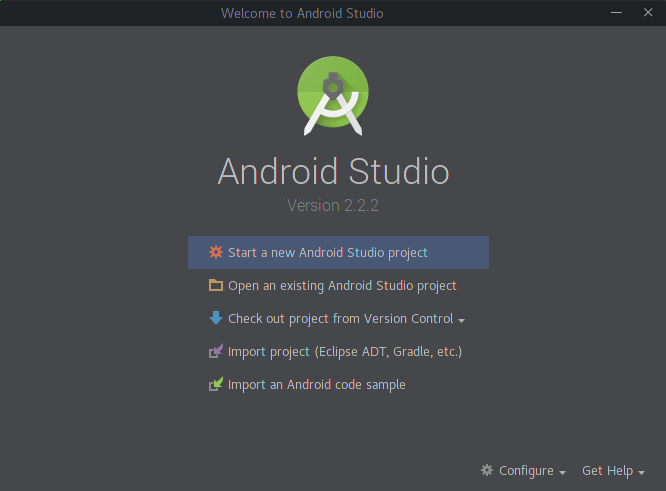Click the folder icon for opening existing project

point(216,285)
